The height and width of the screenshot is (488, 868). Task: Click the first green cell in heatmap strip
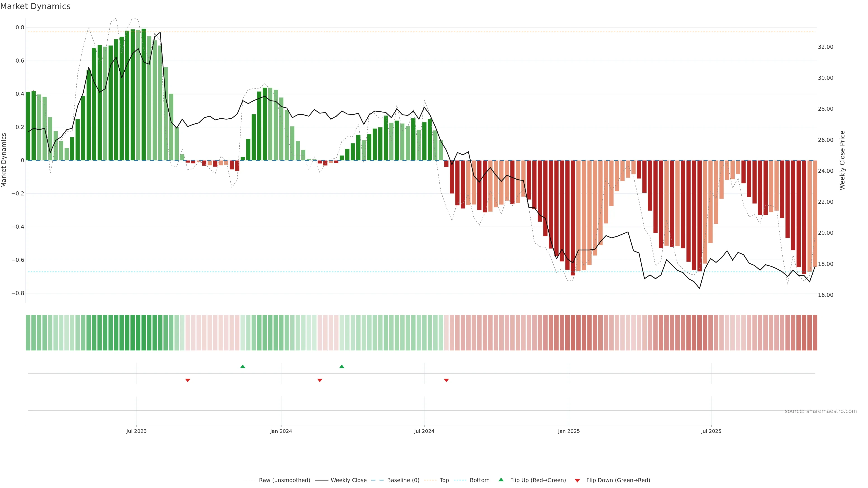click(x=28, y=333)
